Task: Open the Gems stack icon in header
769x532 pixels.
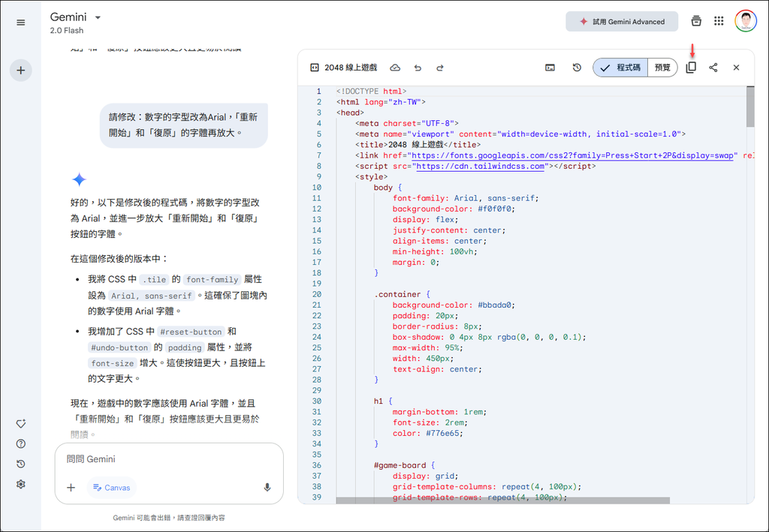Action: (x=696, y=21)
